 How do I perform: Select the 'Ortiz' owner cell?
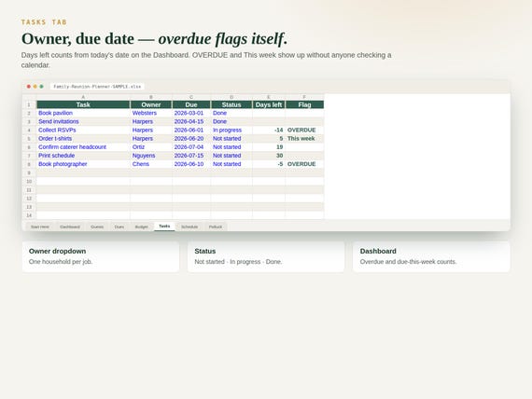pos(151,146)
